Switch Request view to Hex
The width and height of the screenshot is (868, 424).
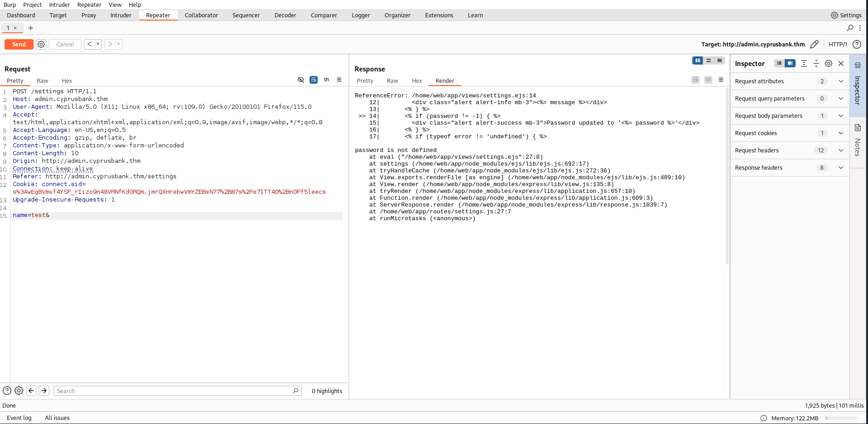(x=67, y=81)
